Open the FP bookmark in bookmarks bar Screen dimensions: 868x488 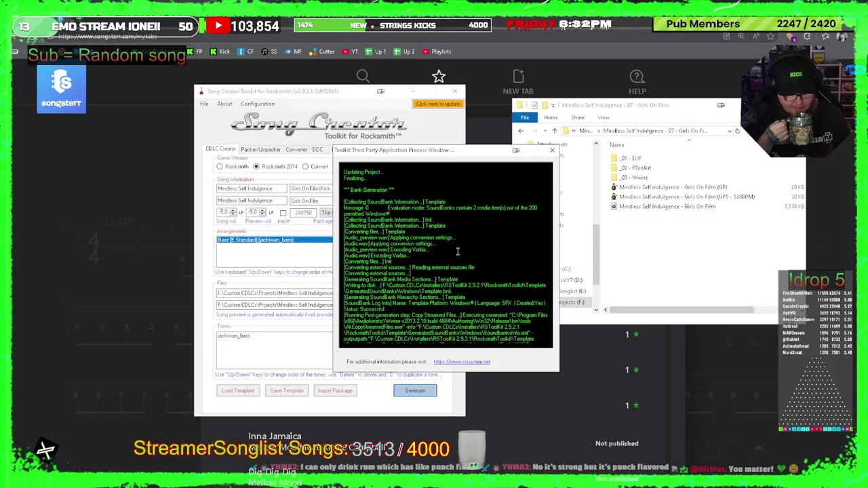pyautogui.click(x=195, y=52)
